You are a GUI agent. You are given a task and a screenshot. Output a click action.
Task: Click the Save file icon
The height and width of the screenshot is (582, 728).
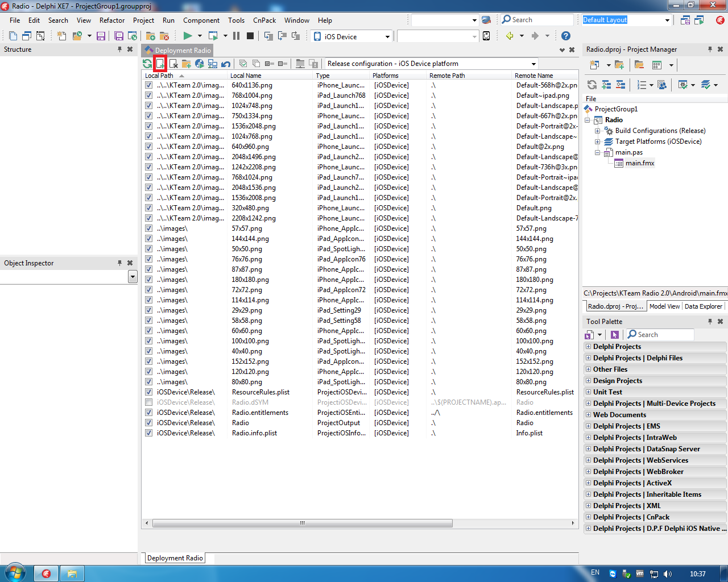pos(101,36)
